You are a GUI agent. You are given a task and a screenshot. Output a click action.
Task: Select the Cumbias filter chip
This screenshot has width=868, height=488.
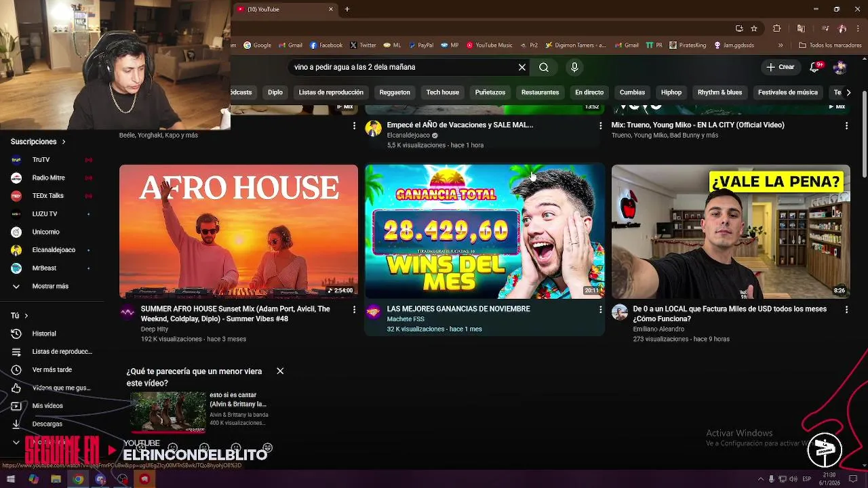(632, 92)
